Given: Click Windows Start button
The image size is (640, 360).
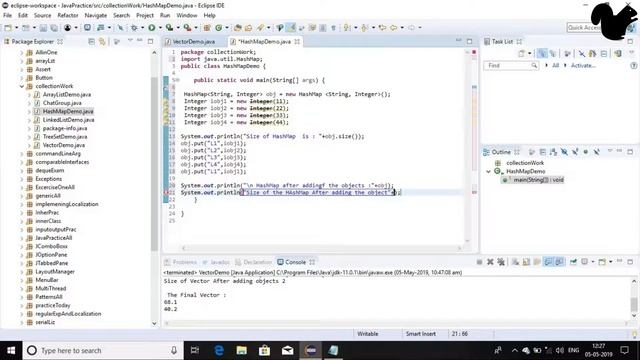Looking at the screenshot, I should pyautogui.click(x=11, y=350).
